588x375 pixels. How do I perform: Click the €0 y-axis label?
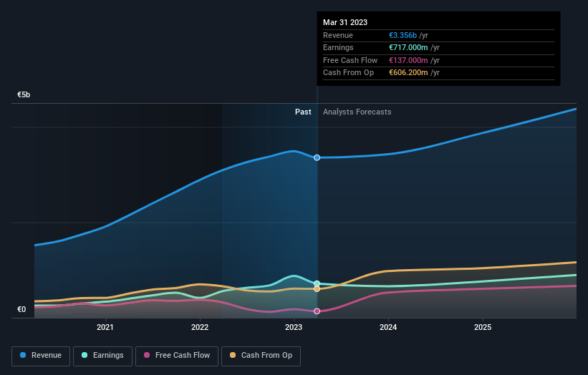pyautogui.click(x=21, y=309)
